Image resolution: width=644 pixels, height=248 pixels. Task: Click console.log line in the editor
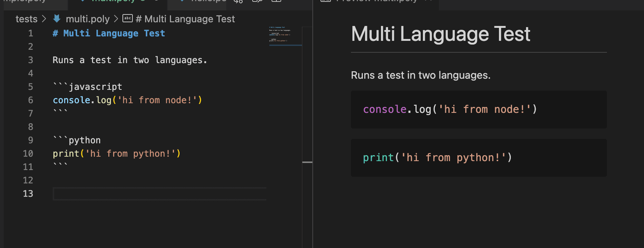click(127, 100)
